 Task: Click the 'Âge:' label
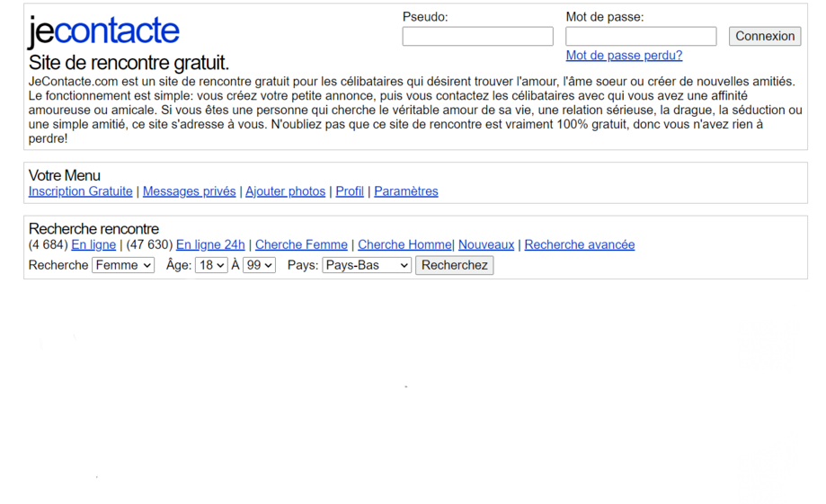[x=179, y=264]
